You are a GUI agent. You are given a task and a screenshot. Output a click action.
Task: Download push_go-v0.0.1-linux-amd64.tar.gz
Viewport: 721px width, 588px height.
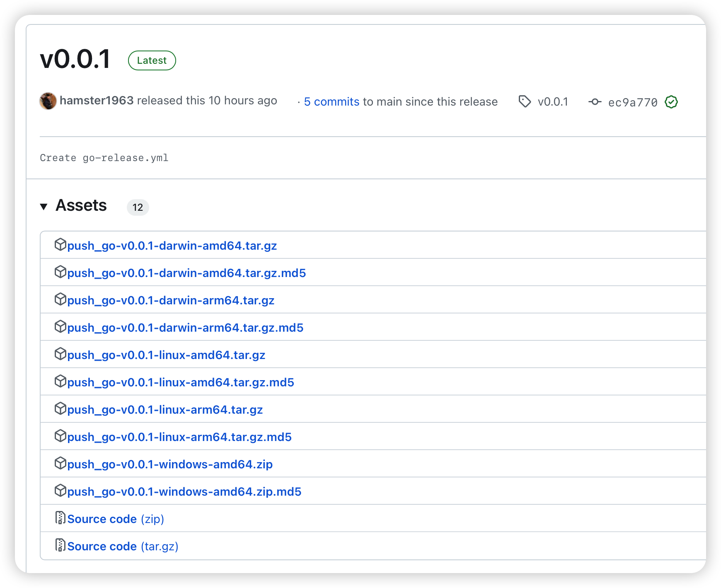(x=166, y=355)
